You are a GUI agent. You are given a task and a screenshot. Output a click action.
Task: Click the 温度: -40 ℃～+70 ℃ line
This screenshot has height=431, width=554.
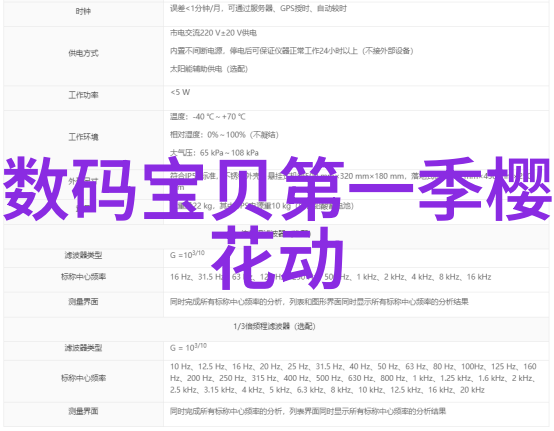click(208, 117)
